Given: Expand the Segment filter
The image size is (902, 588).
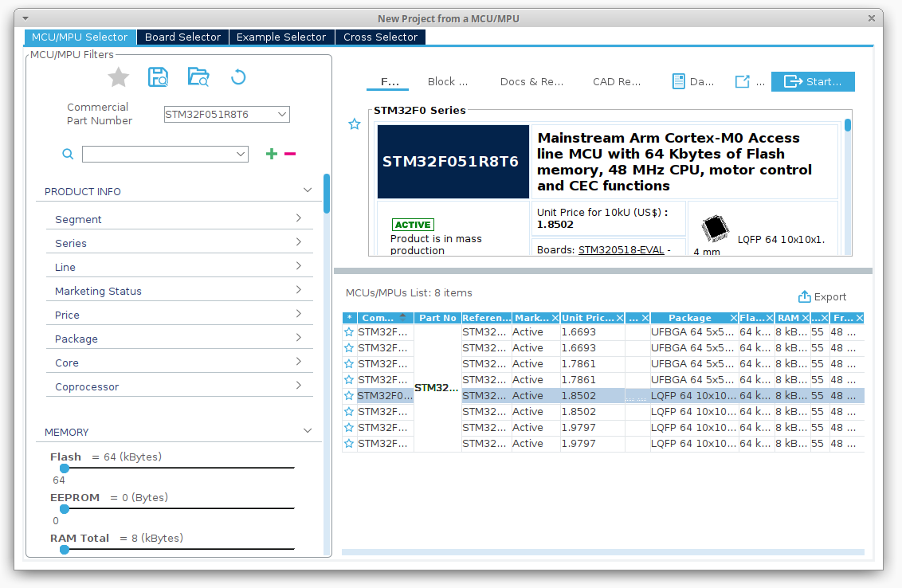Looking at the screenshot, I should coord(299,218).
